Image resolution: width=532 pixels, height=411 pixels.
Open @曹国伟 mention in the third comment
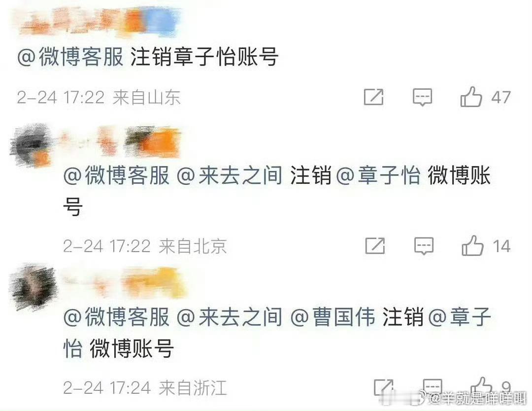[x=333, y=317]
